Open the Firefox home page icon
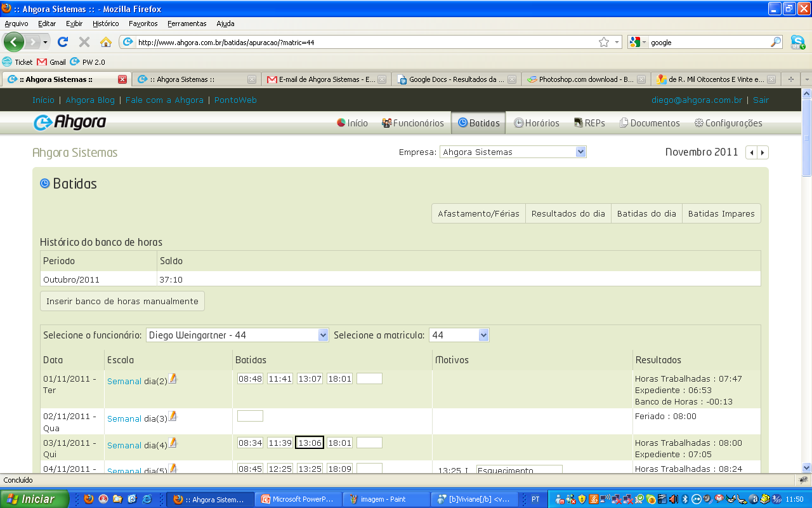Viewport: 812px width, 508px height. click(105, 42)
